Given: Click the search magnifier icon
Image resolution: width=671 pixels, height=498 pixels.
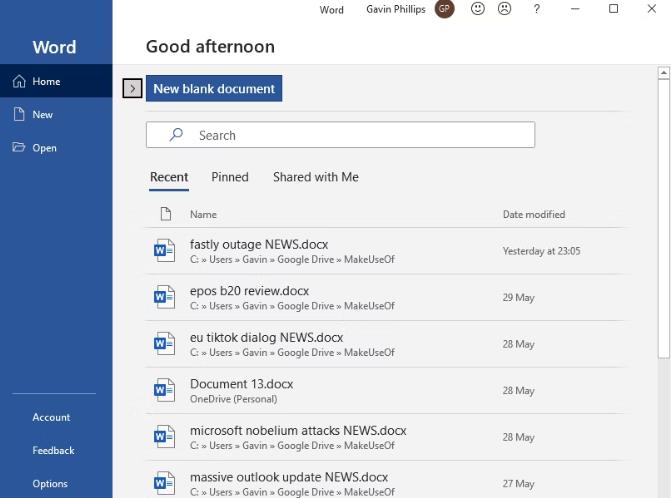Looking at the screenshot, I should [176, 135].
